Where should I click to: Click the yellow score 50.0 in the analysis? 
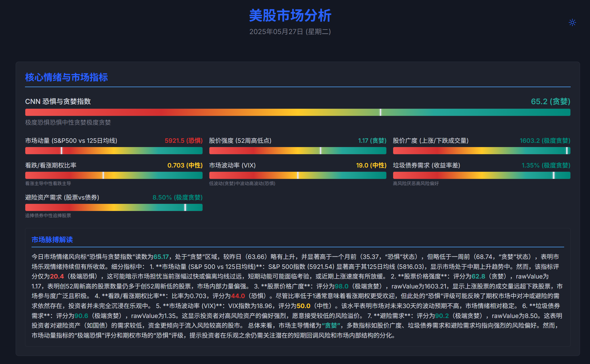pos(303,306)
